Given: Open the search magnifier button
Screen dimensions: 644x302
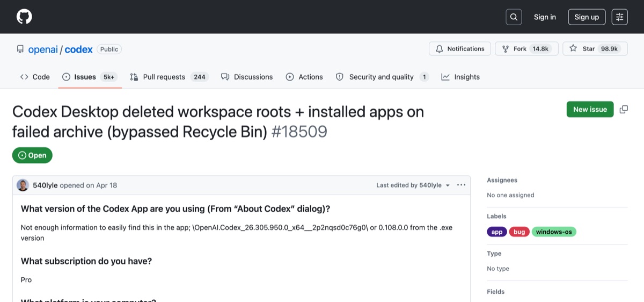Looking at the screenshot, I should coord(514,17).
